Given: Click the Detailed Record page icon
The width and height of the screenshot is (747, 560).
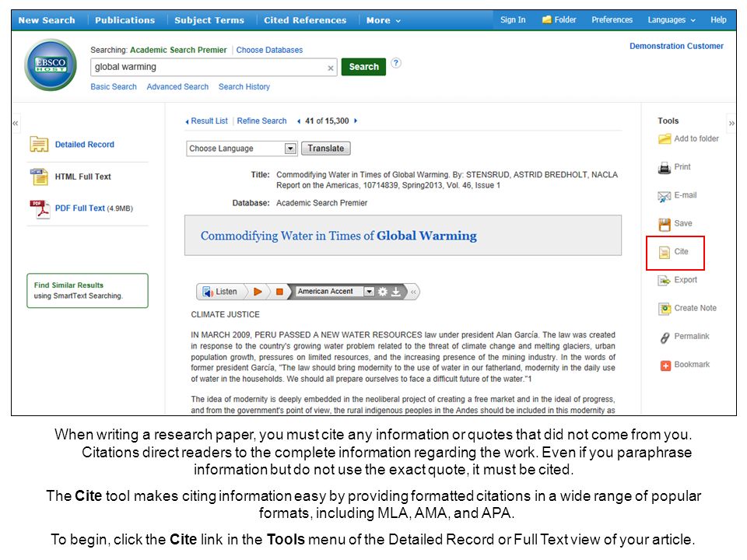Looking at the screenshot, I should pyautogui.click(x=39, y=144).
